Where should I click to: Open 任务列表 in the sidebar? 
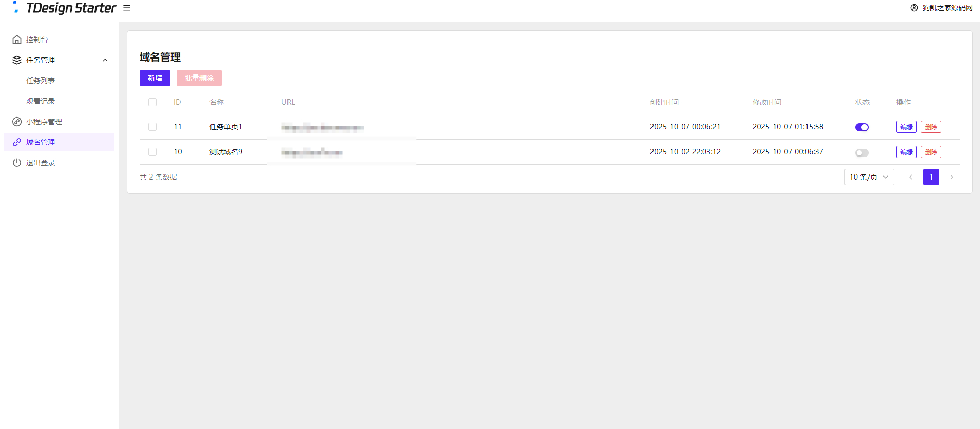[41, 81]
